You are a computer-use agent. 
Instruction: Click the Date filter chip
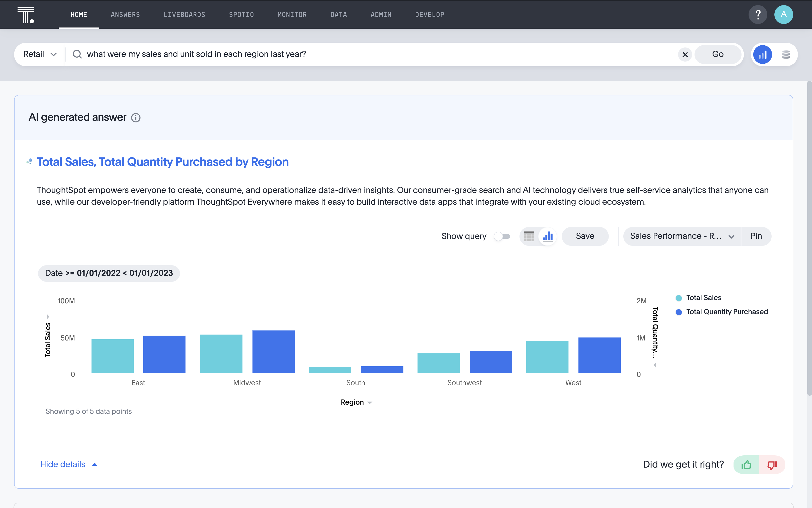(x=109, y=273)
